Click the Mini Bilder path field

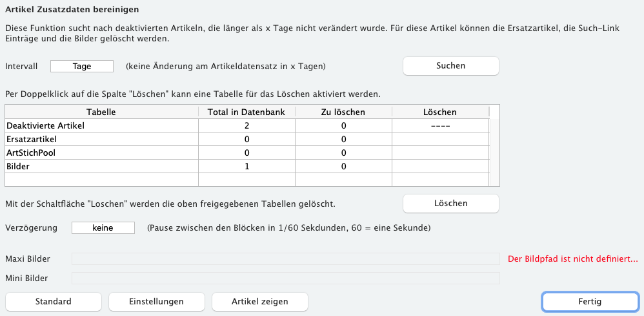pyautogui.click(x=285, y=278)
